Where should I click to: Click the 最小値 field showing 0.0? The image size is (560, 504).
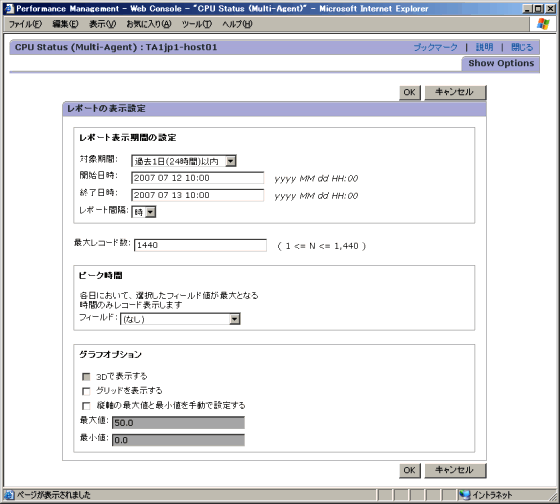click(179, 440)
